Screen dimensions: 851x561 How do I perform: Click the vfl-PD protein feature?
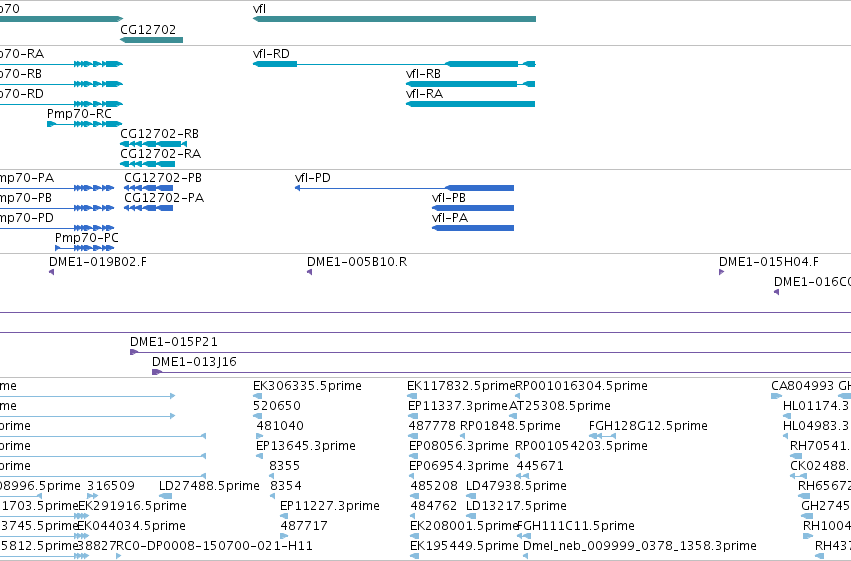click(313, 178)
